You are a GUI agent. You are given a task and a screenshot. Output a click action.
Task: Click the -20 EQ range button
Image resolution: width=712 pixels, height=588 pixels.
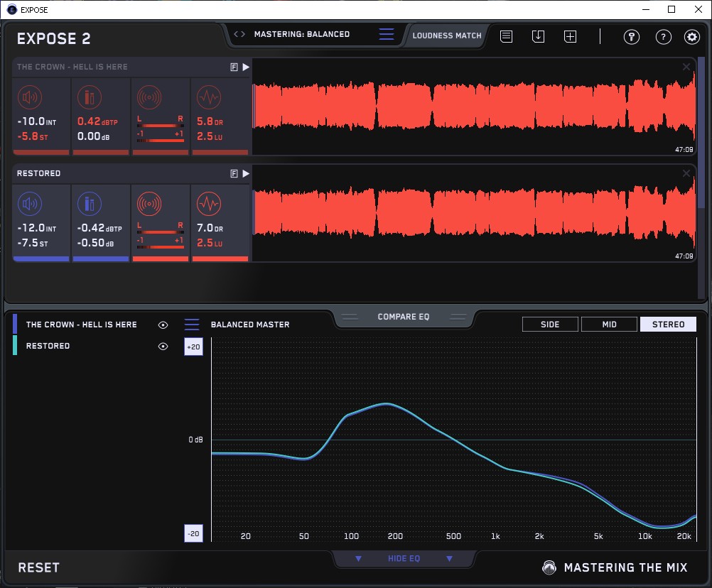pyautogui.click(x=193, y=533)
